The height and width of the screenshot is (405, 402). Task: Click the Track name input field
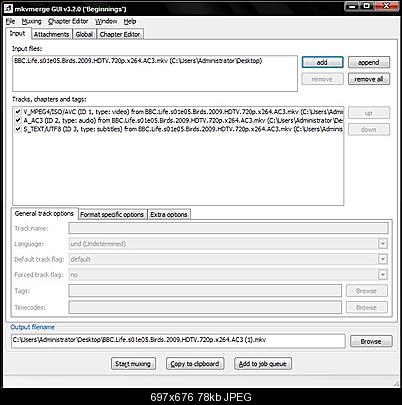click(x=229, y=228)
